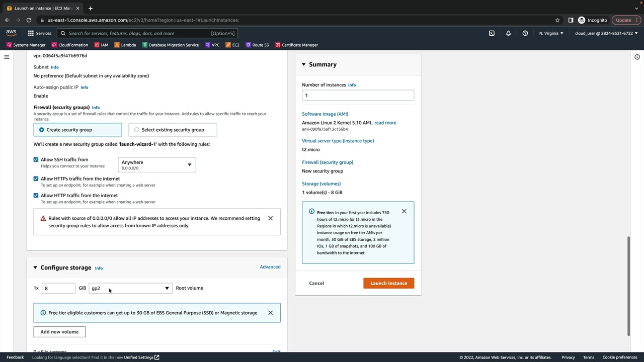Open Feedback in the footer
The width and height of the screenshot is (644, 362).
[15, 357]
